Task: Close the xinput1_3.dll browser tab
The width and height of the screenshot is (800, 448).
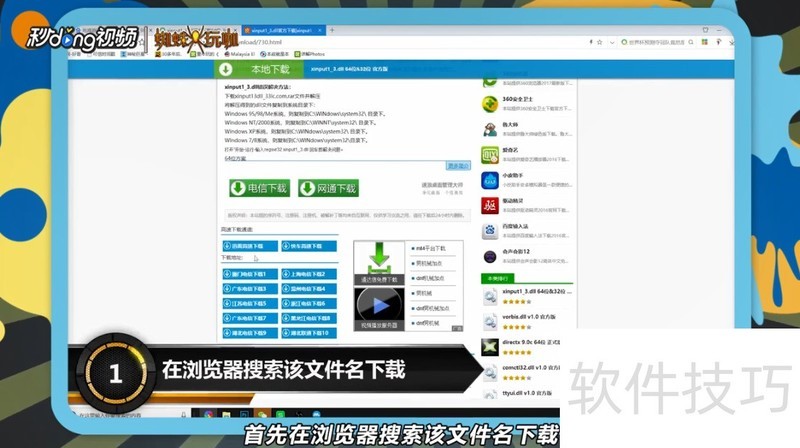Action: point(320,31)
